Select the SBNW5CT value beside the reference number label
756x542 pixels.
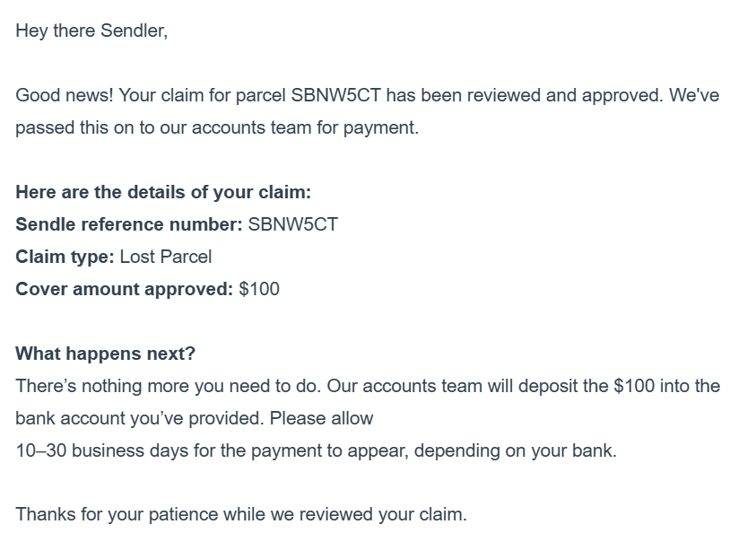pyautogui.click(x=292, y=224)
